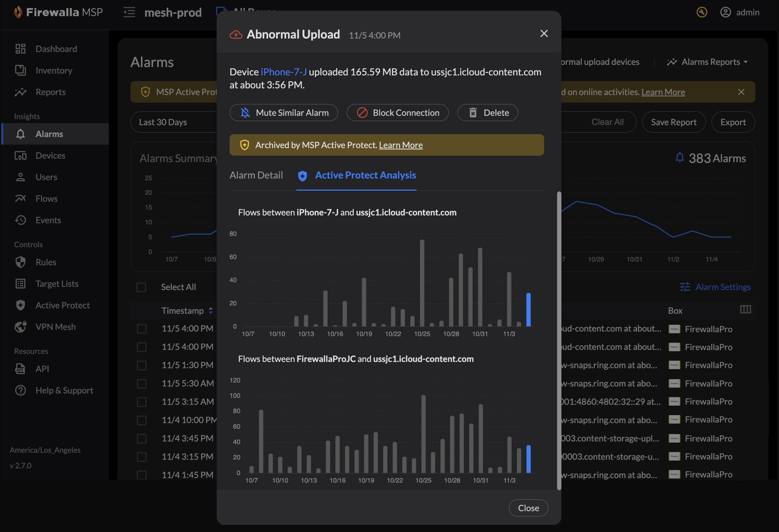Click the Users person icon
Viewport: 779px width, 532px height.
[20, 177]
